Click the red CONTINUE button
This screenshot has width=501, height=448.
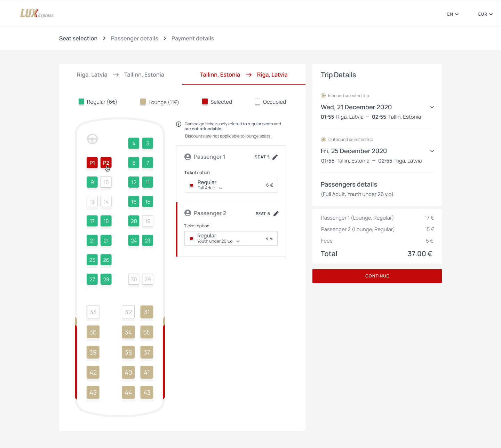pyautogui.click(x=377, y=276)
